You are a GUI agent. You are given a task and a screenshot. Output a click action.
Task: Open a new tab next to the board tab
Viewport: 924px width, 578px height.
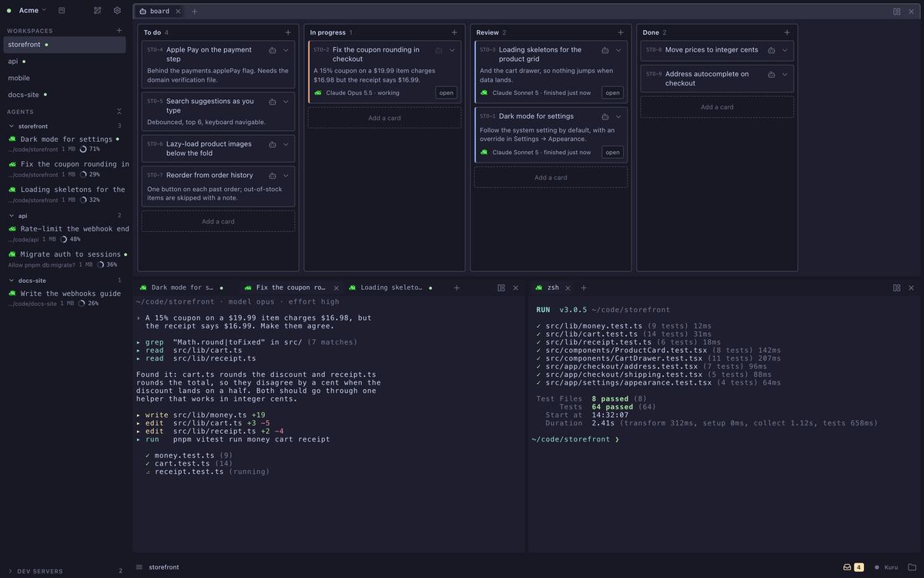click(x=194, y=12)
